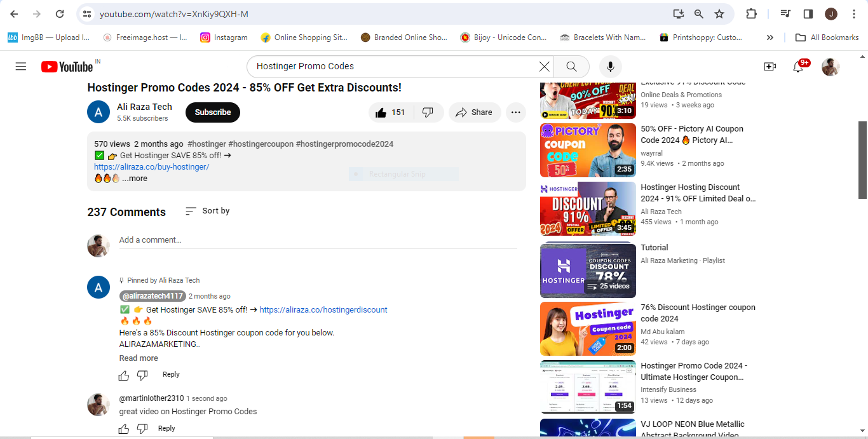
Task: Like the pinned Ali Raza Tech comment
Action: [x=124, y=375]
